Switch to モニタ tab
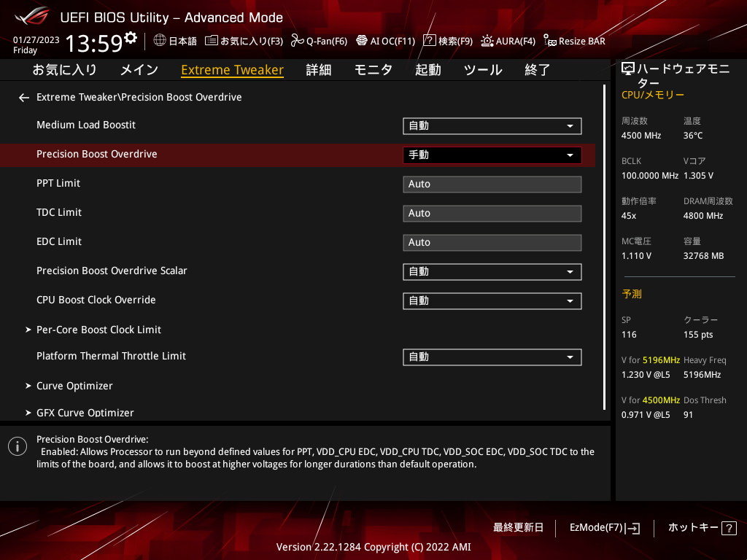This screenshot has height=560, width=747. (x=373, y=70)
